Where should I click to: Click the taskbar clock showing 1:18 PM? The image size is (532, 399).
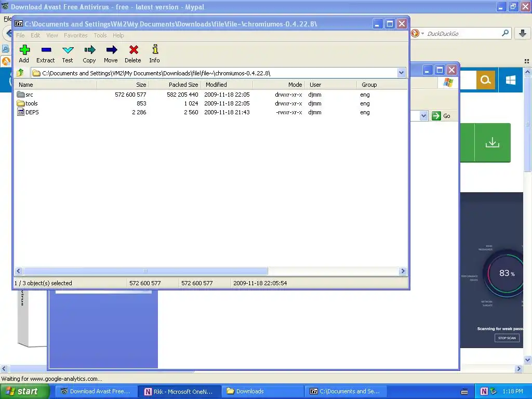[512, 392]
